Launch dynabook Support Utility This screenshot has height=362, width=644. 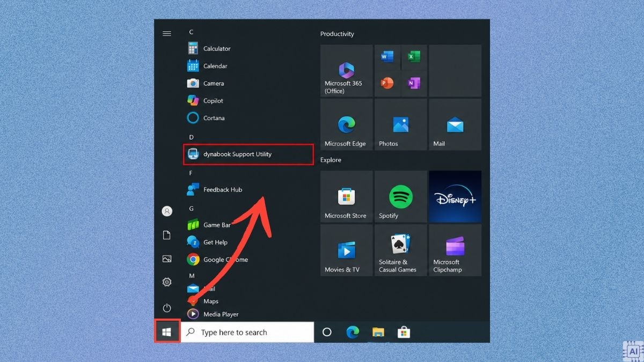pyautogui.click(x=248, y=154)
